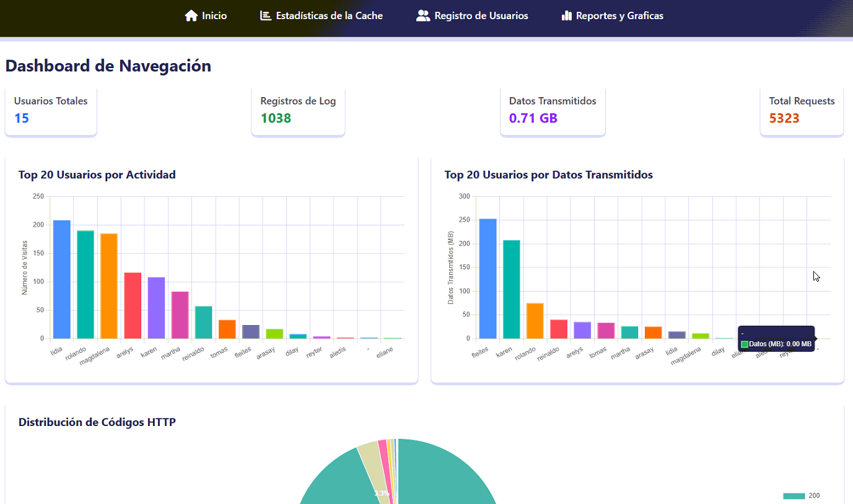Click the users icon for Registro de Usuarios
This screenshot has width=853, height=504.
(x=423, y=15)
